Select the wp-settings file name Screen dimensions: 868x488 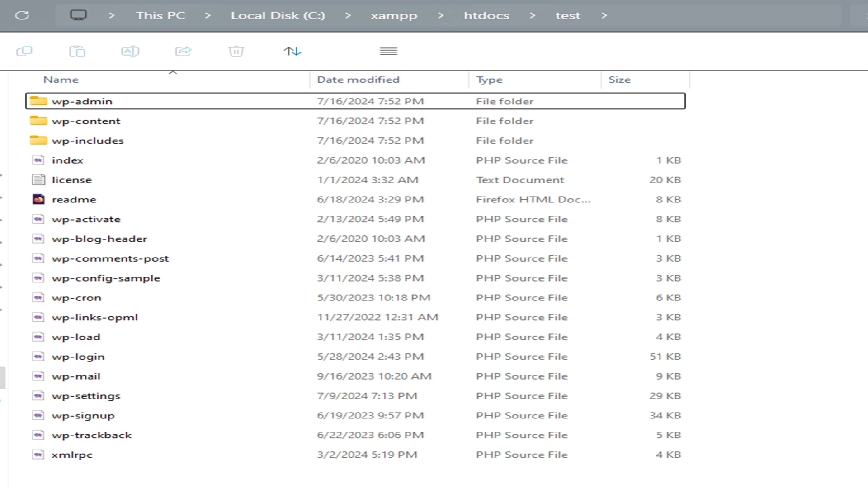tap(86, 396)
